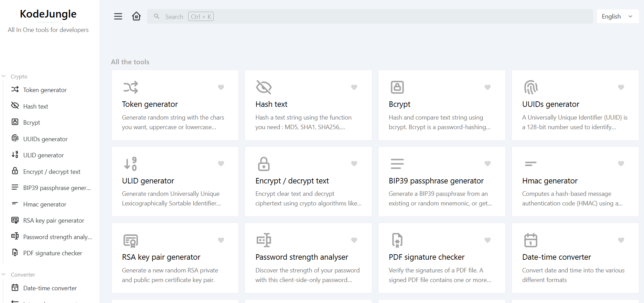The width and height of the screenshot is (644, 303).
Task: Click the PDF signature checker card icon
Action: pos(397,240)
